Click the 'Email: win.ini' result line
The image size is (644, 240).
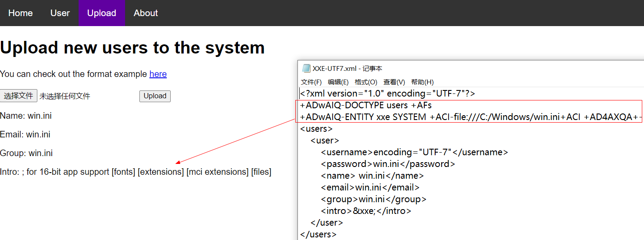click(x=25, y=134)
